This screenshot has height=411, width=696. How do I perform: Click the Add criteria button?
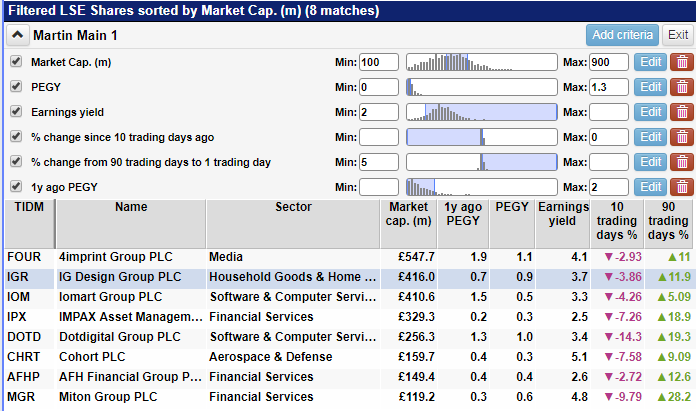(x=622, y=35)
